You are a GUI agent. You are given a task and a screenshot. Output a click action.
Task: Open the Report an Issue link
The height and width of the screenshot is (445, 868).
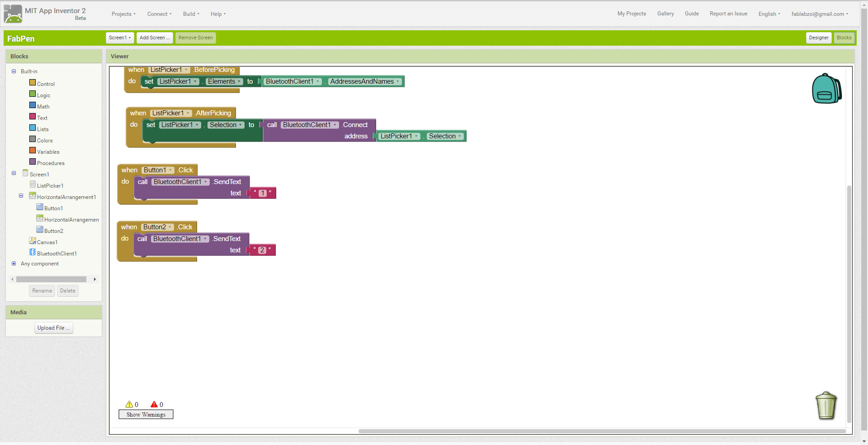point(728,14)
